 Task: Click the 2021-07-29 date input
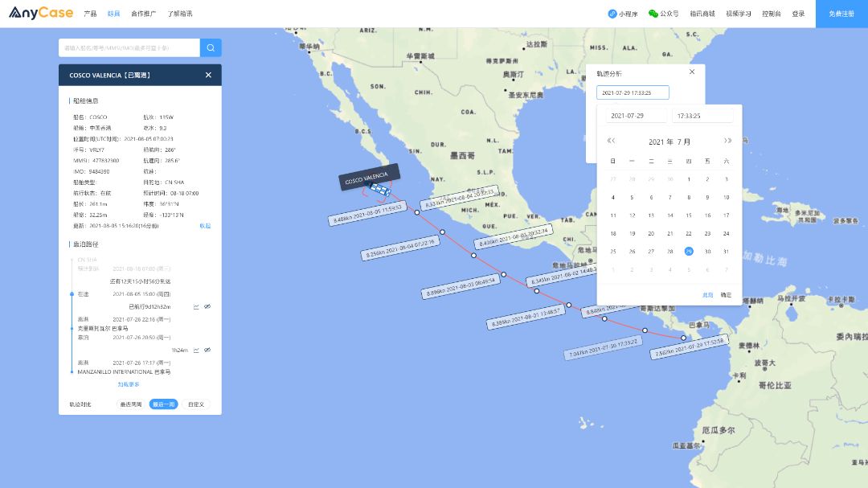636,116
